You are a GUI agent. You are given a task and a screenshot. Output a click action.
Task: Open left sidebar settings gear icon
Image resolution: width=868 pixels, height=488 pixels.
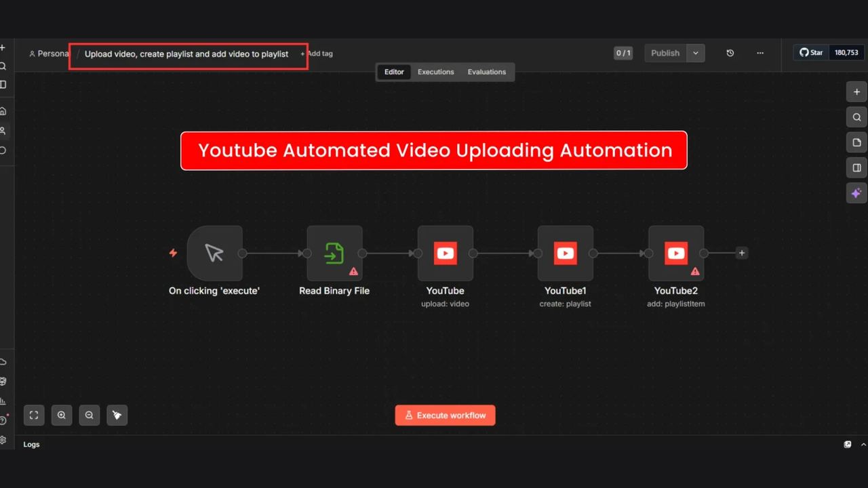pyautogui.click(x=3, y=440)
